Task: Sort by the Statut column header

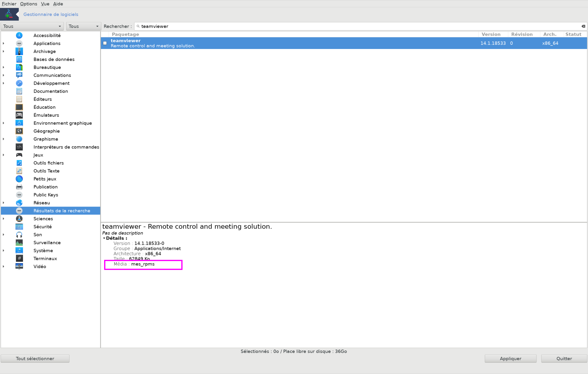Action: [x=575, y=34]
